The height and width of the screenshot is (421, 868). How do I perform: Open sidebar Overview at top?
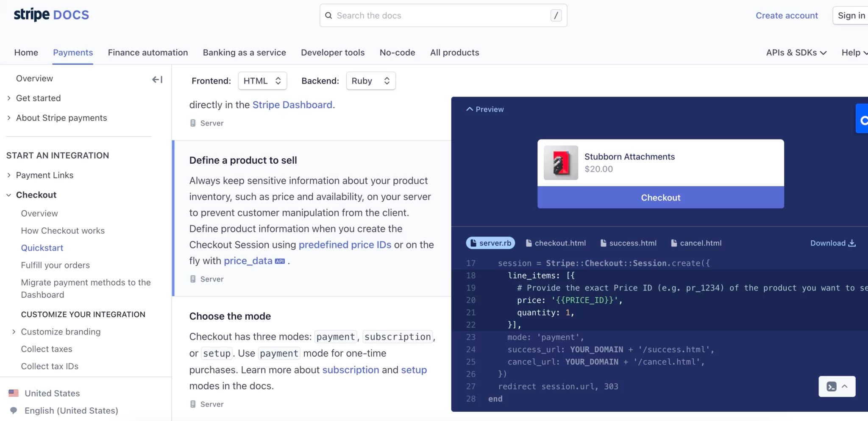[34, 78]
